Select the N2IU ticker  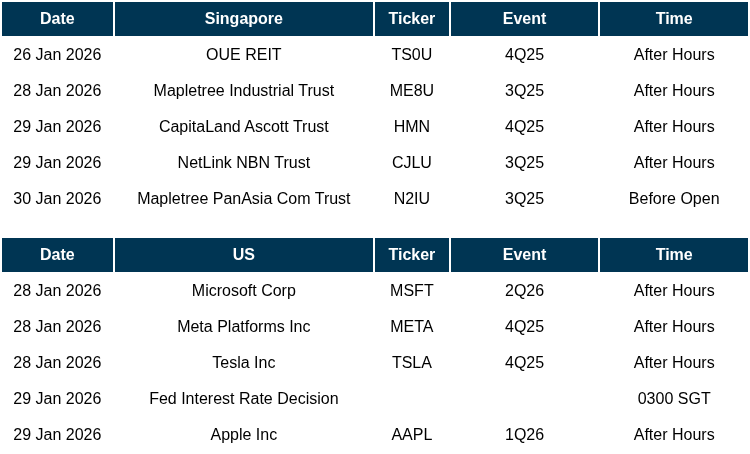pos(411,199)
